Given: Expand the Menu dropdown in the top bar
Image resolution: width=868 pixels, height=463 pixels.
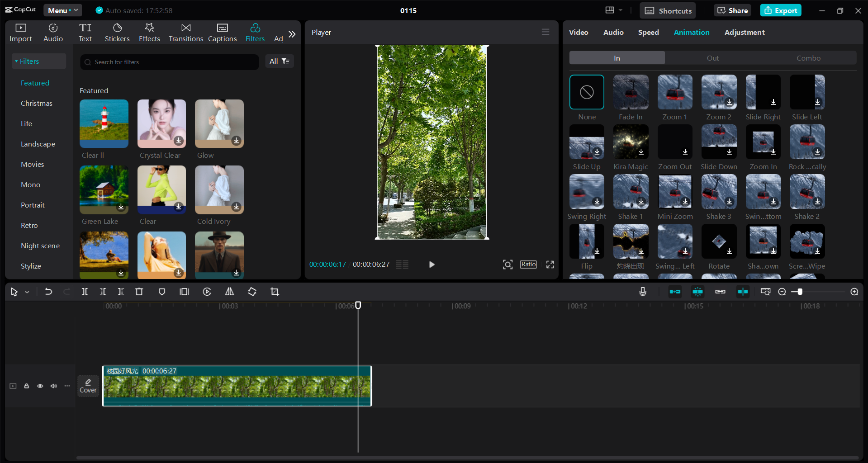Looking at the screenshot, I should [x=62, y=10].
